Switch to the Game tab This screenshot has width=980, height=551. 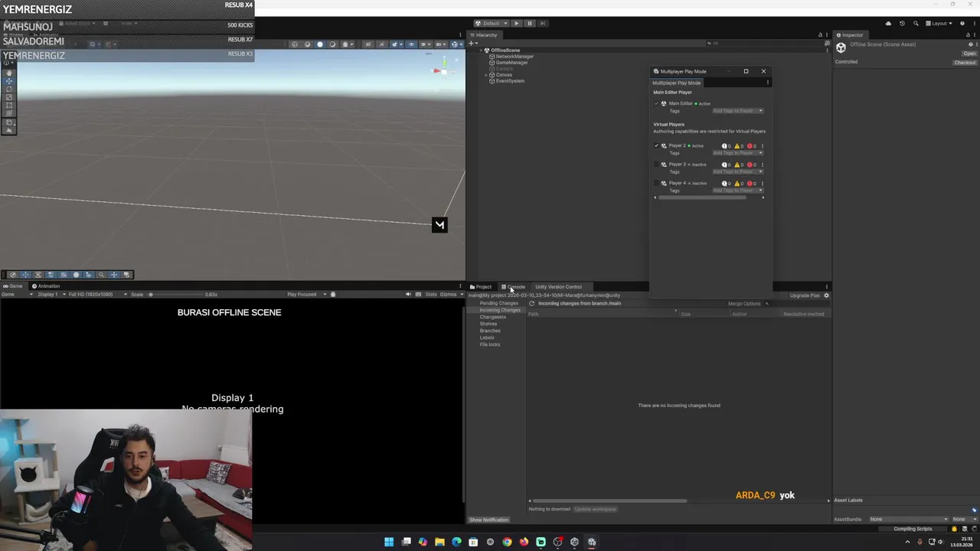point(13,286)
